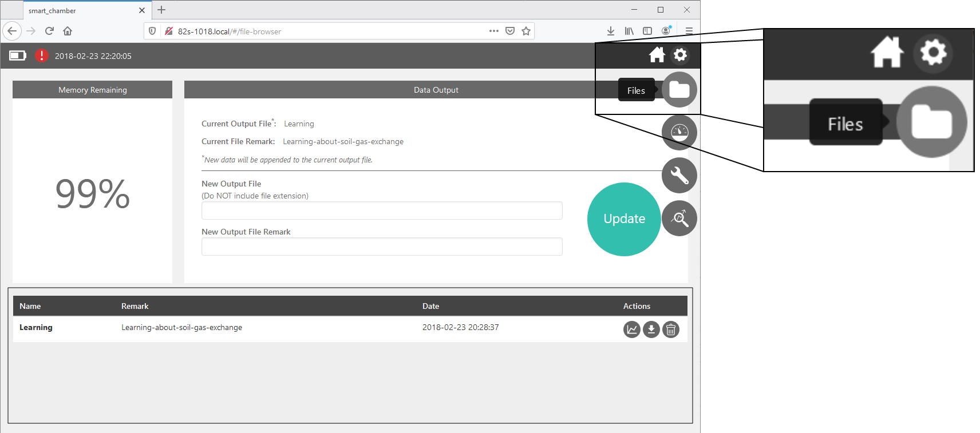This screenshot has height=433, width=980.
Task: Delete the Learning file with trash icon
Action: tap(671, 329)
